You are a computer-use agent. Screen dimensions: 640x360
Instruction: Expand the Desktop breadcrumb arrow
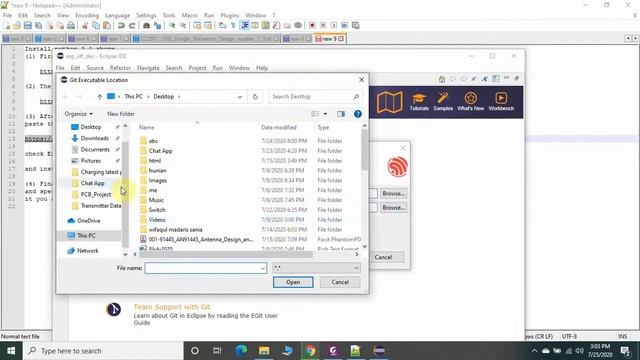(x=179, y=97)
